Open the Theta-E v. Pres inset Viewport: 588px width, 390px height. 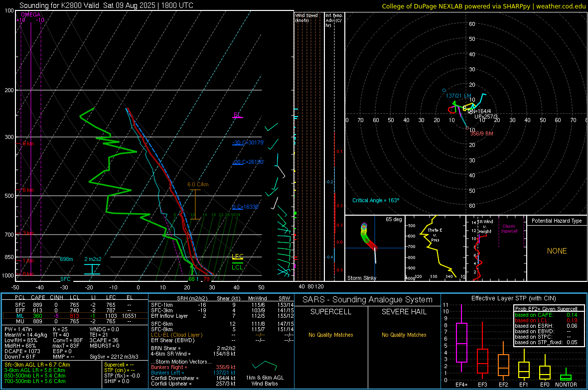pos(436,248)
